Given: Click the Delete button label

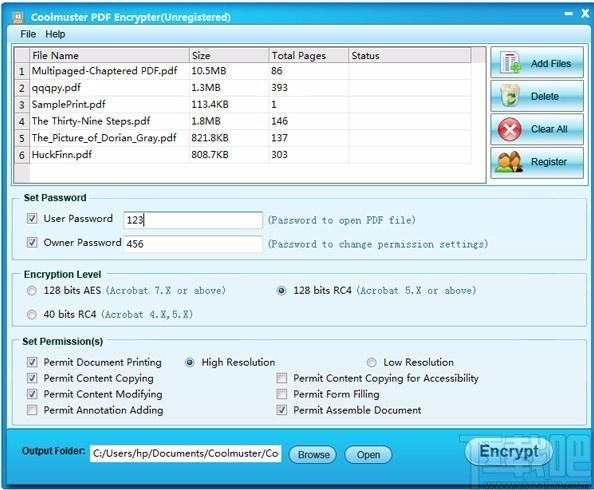Looking at the screenshot, I should pos(545,96).
